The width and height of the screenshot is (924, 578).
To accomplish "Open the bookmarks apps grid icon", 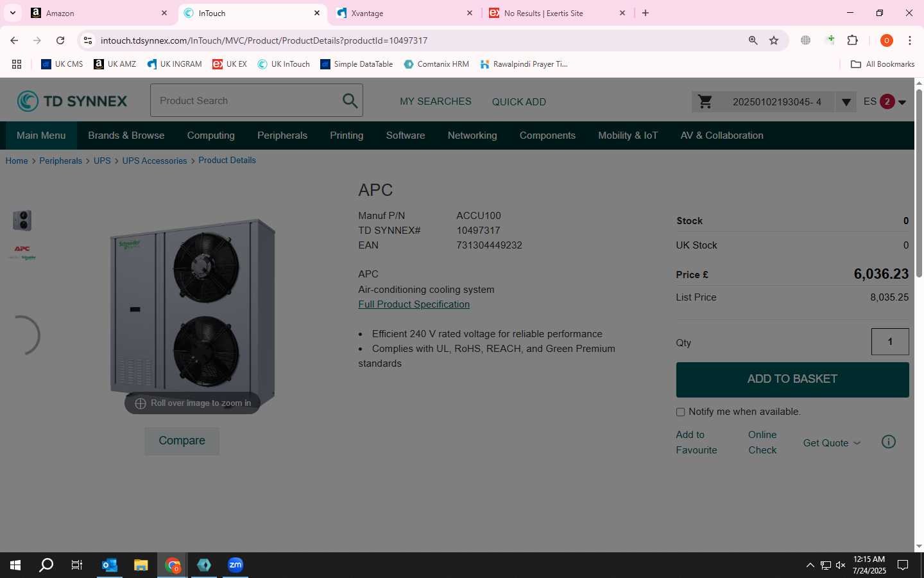I will coord(17,64).
